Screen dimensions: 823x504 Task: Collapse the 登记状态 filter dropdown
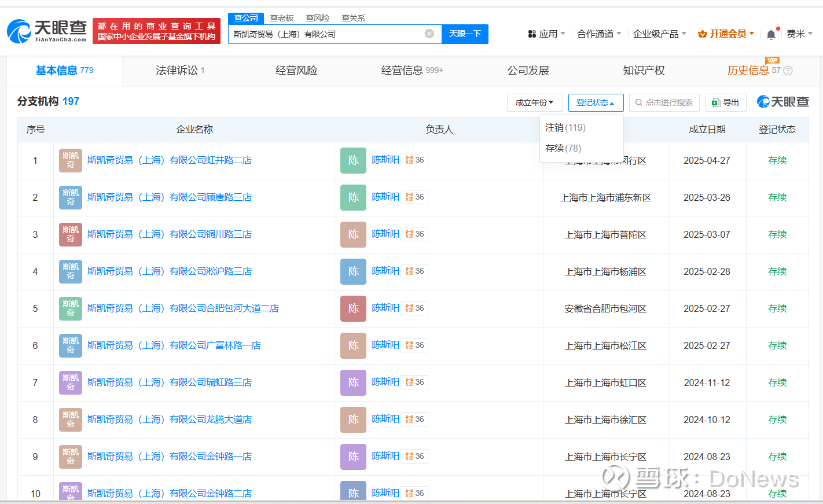pos(596,102)
